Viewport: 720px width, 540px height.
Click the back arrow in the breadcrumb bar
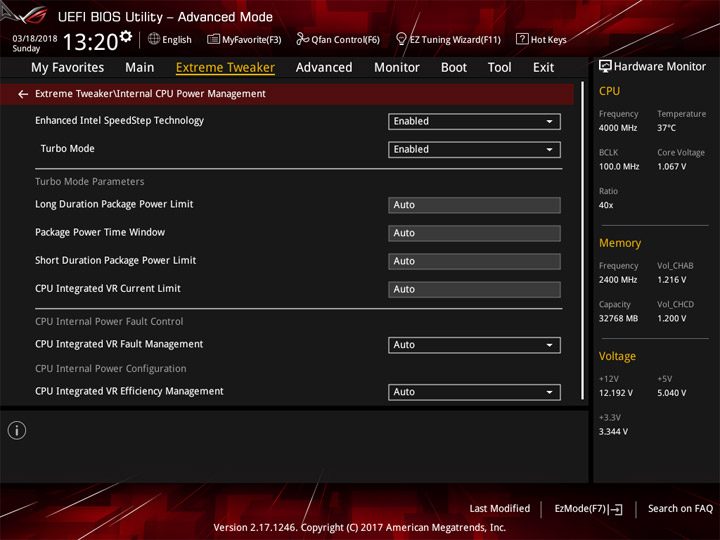click(x=23, y=94)
